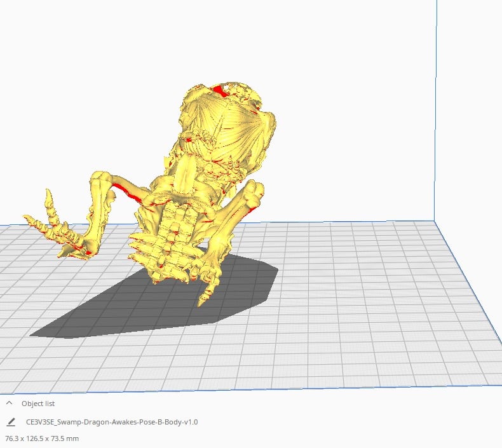The width and height of the screenshot is (502, 448).
Task: Collapse the Object list chevron
Action: coord(10,403)
